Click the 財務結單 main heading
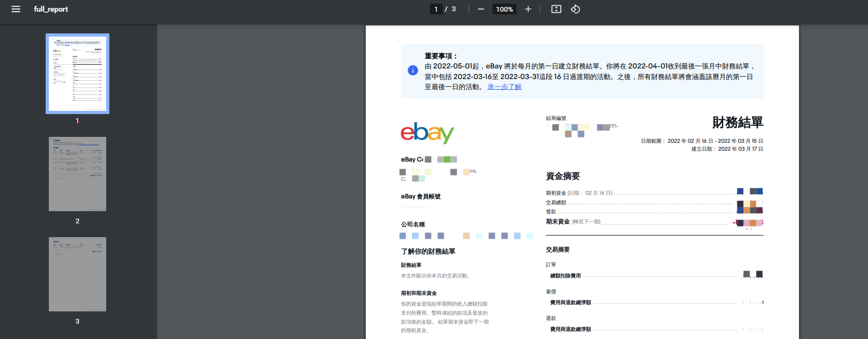The height and width of the screenshot is (339, 868). pos(737,123)
